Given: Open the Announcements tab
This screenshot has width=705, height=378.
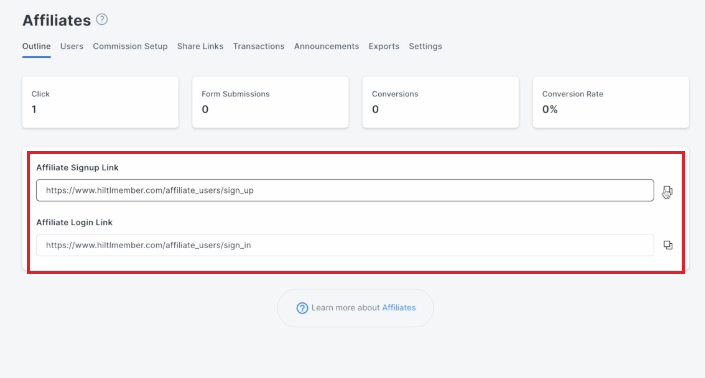Looking at the screenshot, I should pos(326,46).
